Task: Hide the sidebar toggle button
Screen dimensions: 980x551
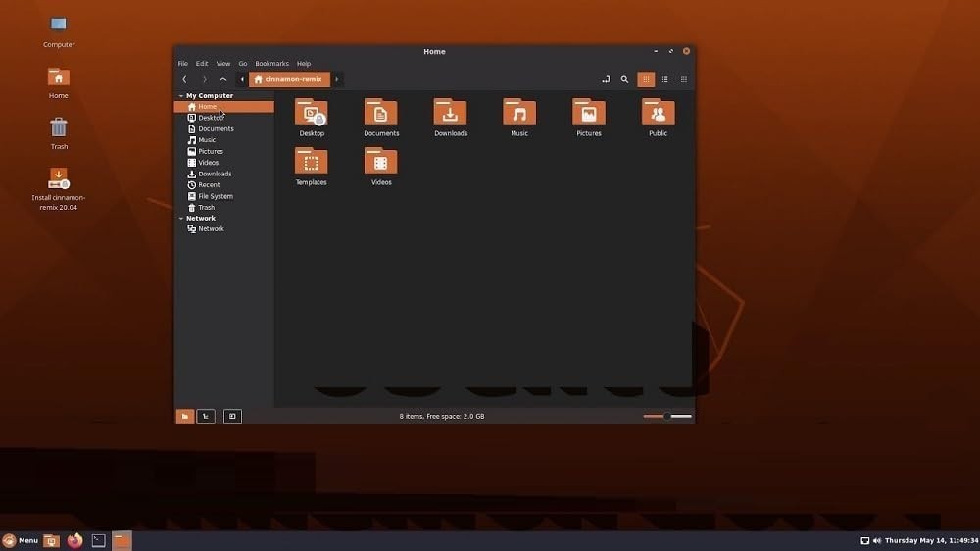Action: point(232,416)
